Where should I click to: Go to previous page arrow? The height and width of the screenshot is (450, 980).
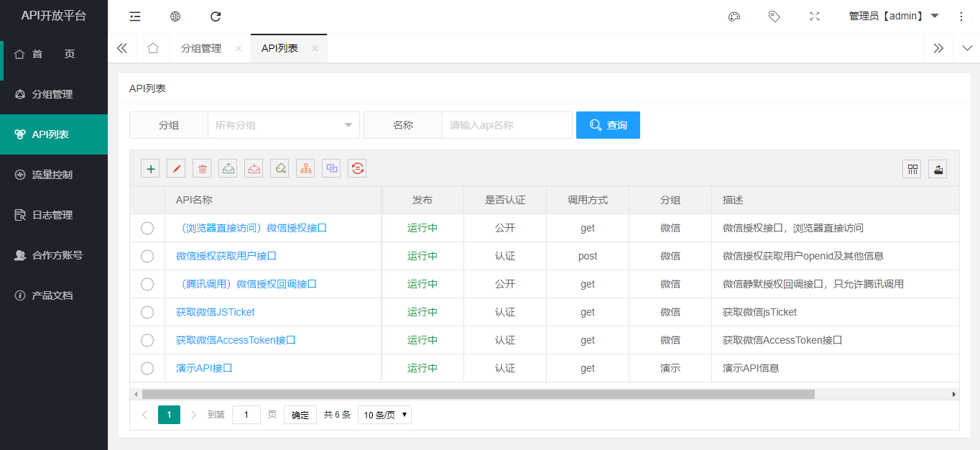click(x=144, y=415)
